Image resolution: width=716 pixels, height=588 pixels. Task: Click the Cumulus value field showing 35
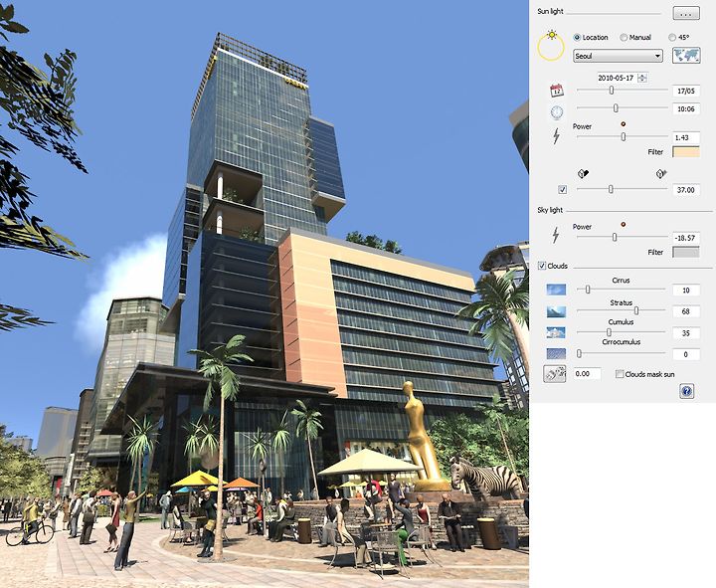686,333
